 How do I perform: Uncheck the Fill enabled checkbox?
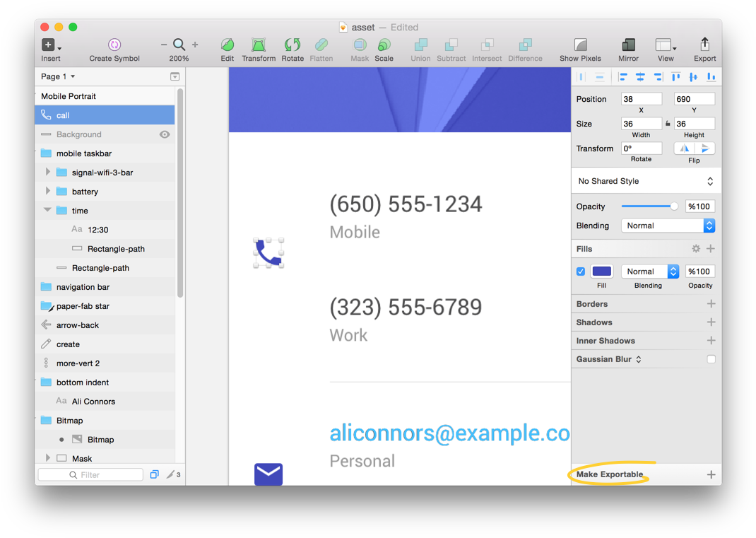pos(580,271)
